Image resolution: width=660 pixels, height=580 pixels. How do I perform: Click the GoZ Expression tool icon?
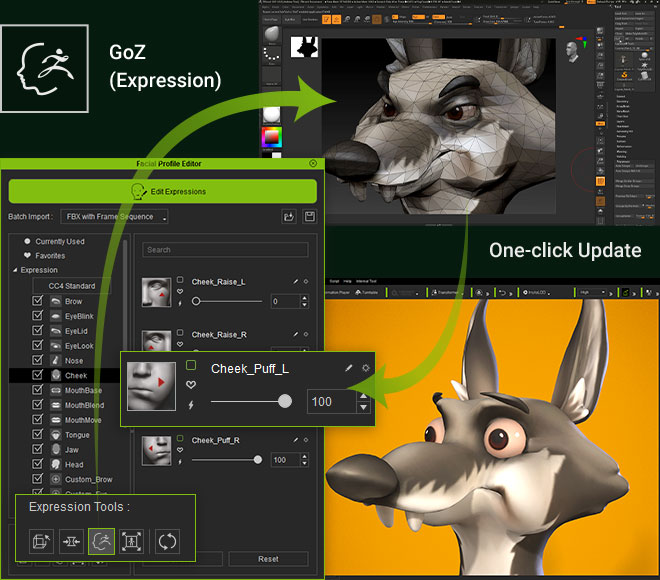coord(102,541)
